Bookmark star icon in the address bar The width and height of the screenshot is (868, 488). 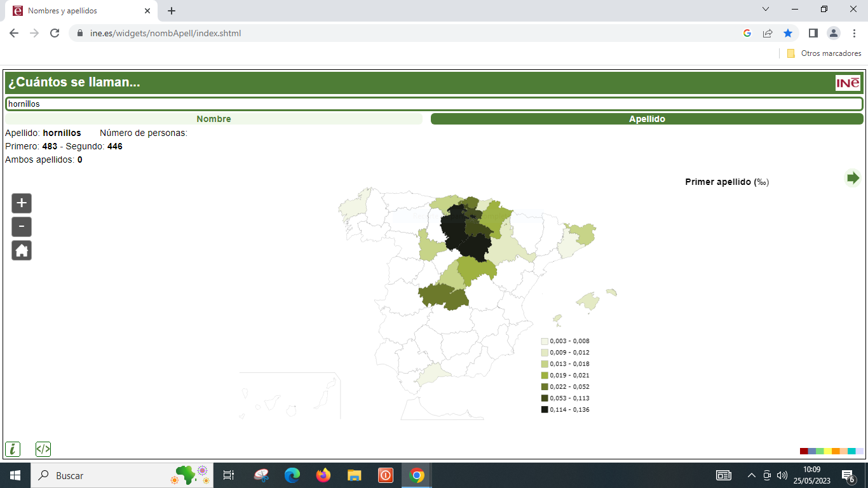coord(788,33)
